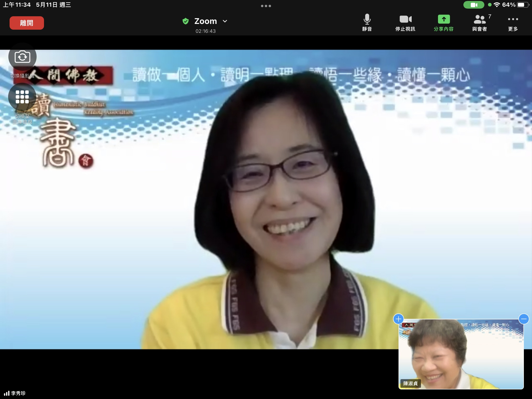The image size is (532, 399).
Task: Minimize the self-view thumbnail with minus button
Action: 524,319
